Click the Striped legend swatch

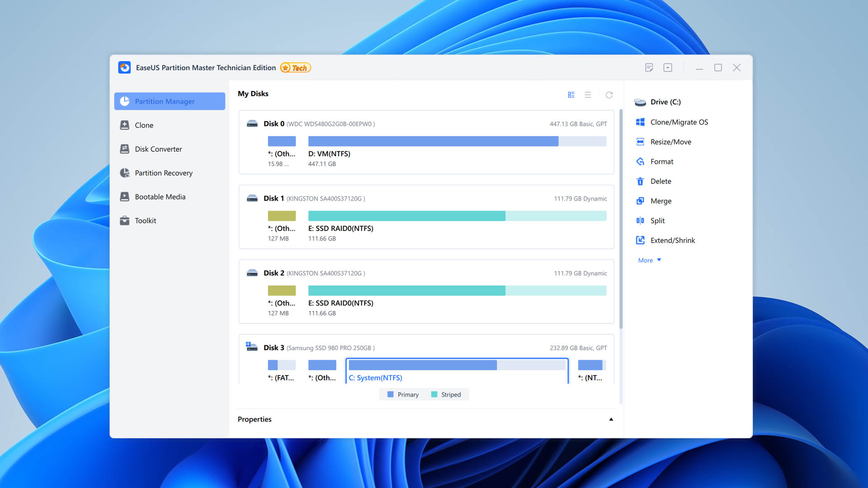coord(434,394)
